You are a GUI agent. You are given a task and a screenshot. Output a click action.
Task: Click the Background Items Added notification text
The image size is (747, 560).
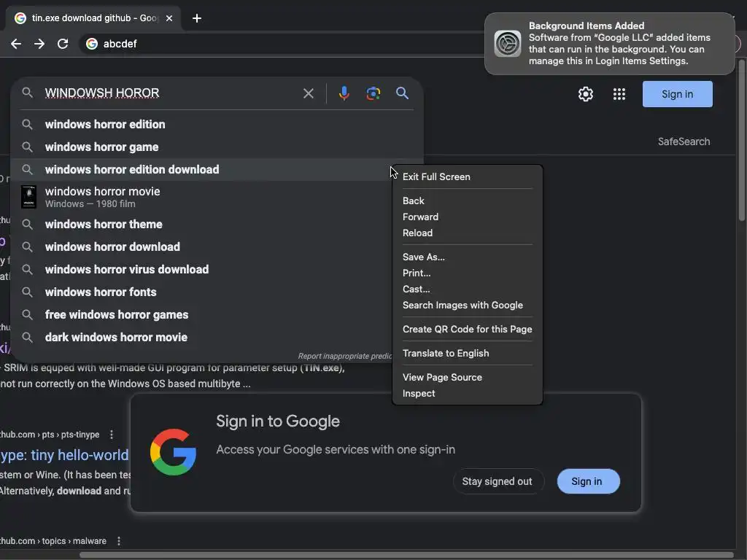[x=619, y=43]
